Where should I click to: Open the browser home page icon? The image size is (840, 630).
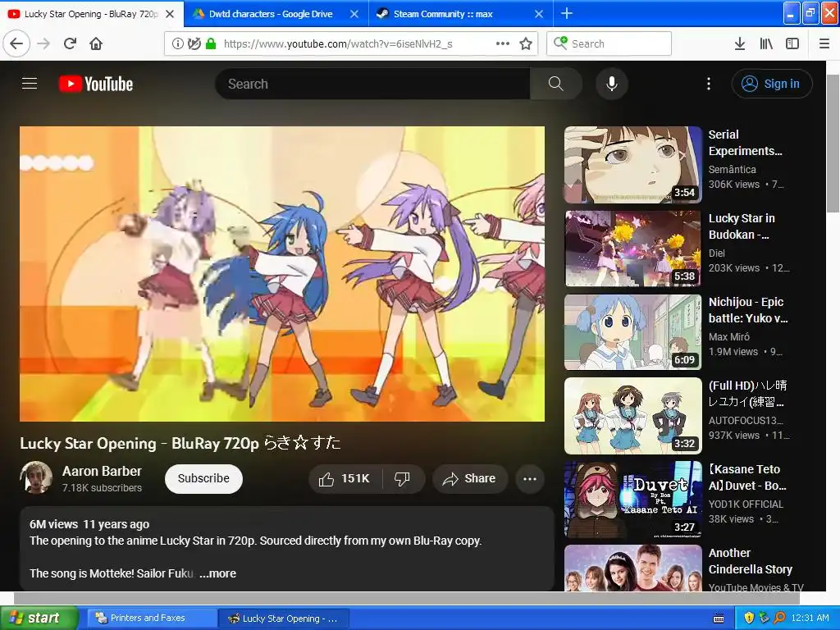[x=96, y=43]
